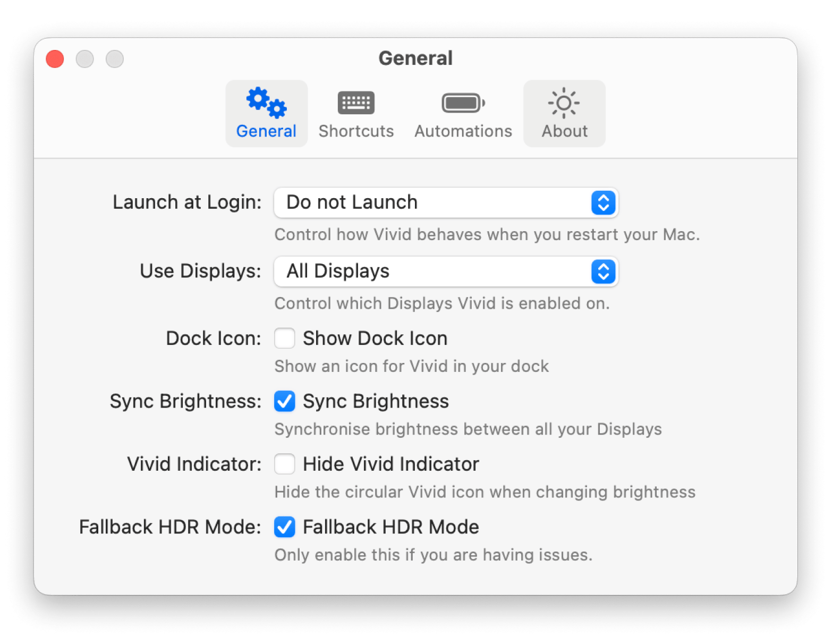Open the Launch at Login dropdown

pos(446,202)
